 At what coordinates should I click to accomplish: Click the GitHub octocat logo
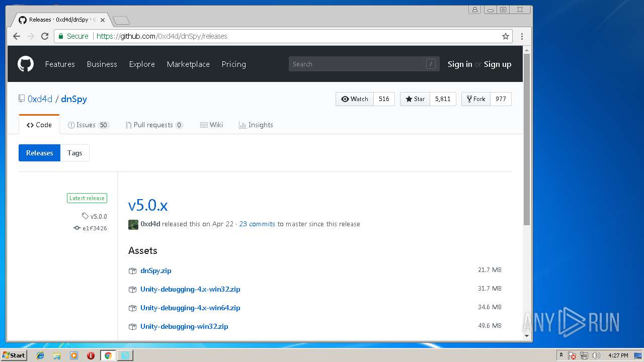pos(26,64)
